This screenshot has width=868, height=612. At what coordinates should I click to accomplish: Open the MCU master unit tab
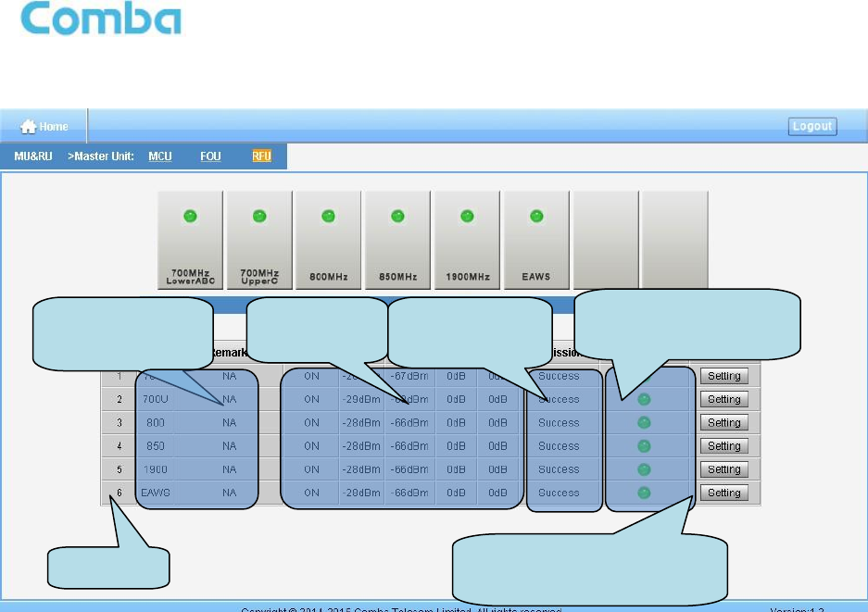click(160, 156)
